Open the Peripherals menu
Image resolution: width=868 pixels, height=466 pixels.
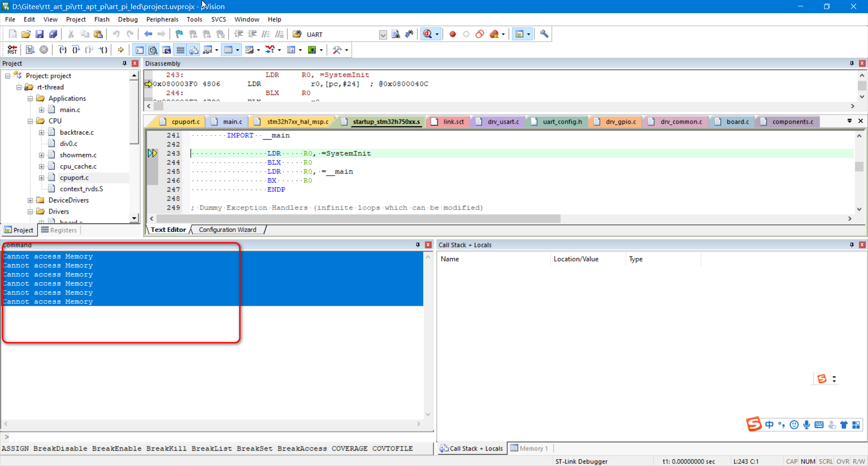(162, 19)
